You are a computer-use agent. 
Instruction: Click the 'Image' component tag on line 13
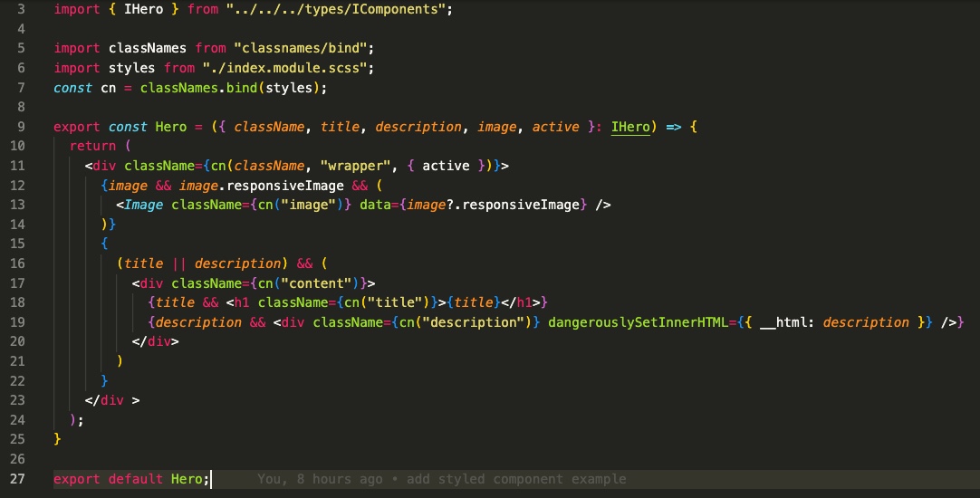click(144, 205)
